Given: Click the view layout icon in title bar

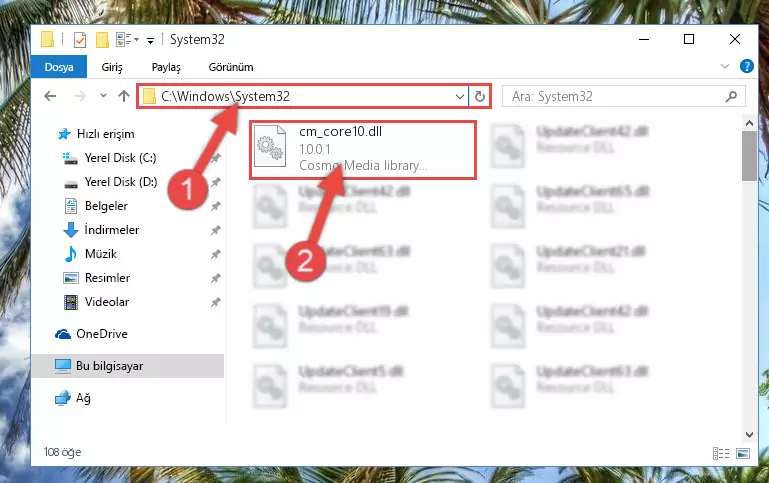Looking at the screenshot, I should click(124, 40).
